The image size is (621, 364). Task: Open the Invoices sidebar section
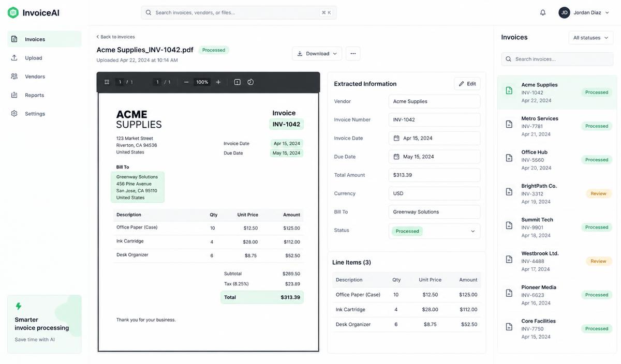click(x=44, y=39)
